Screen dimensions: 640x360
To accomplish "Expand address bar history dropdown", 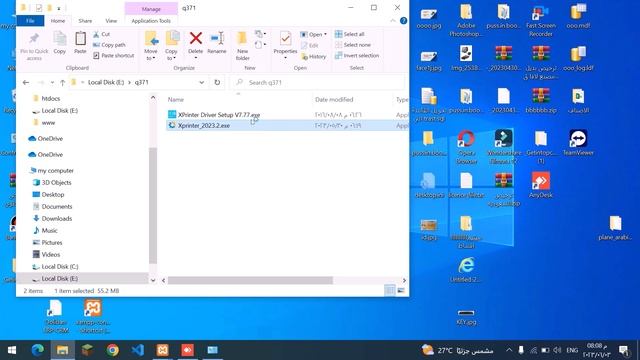I will (202, 82).
